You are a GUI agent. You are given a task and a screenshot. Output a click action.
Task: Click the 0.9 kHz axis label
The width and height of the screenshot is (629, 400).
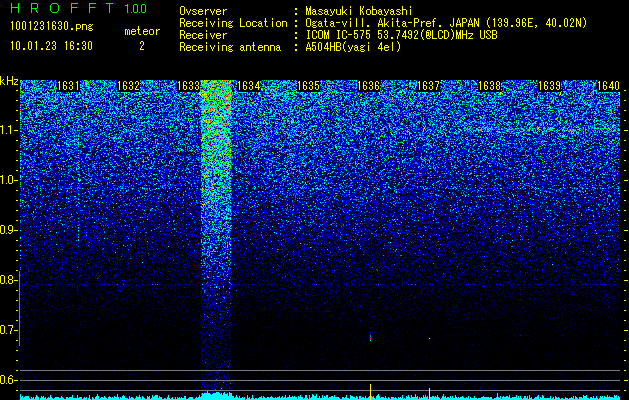[8, 230]
